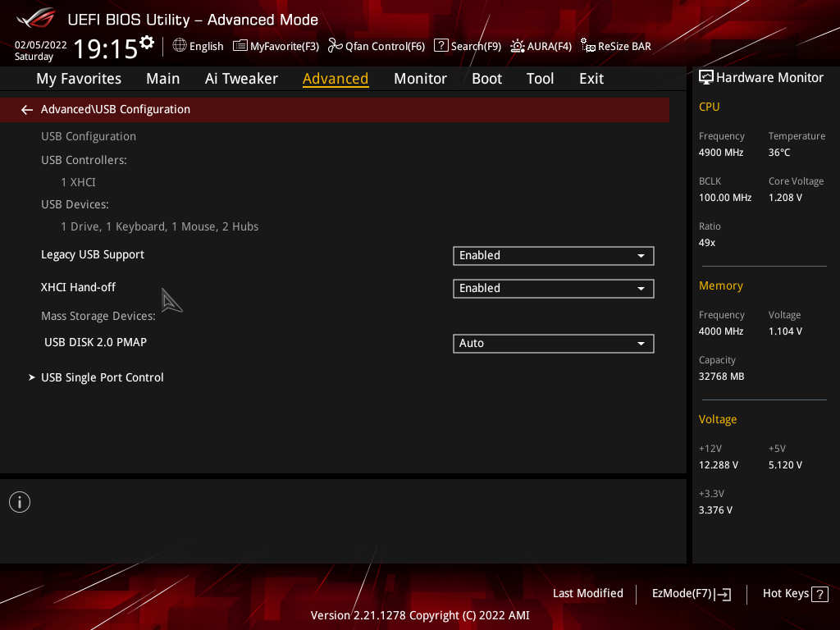
Task: Switch to Ai Tweaker tab
Action: point(241,79)
